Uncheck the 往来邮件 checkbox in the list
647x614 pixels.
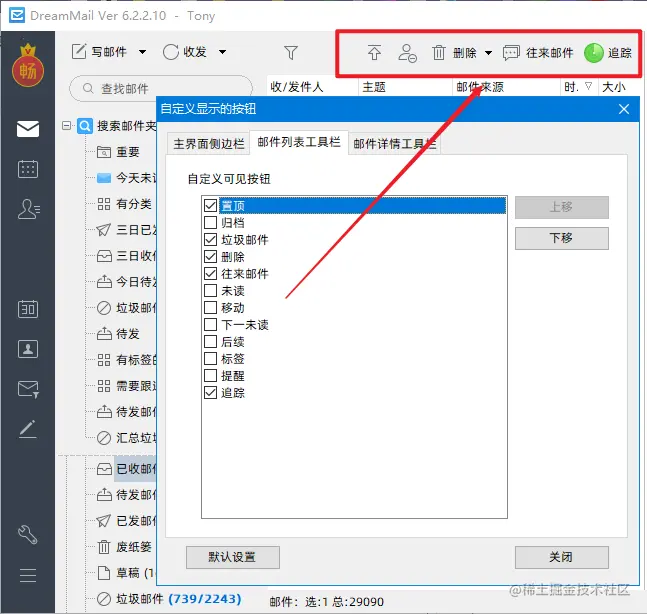[210, 274]
